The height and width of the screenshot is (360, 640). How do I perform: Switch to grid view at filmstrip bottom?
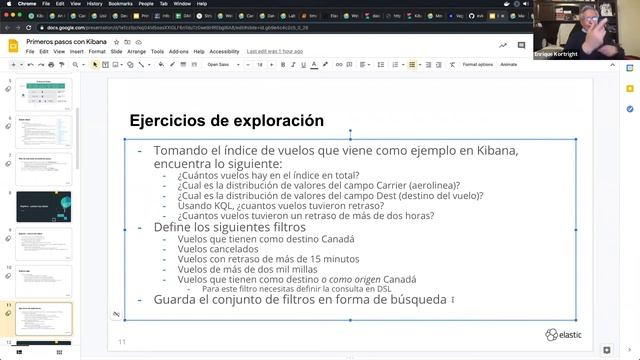59,352
